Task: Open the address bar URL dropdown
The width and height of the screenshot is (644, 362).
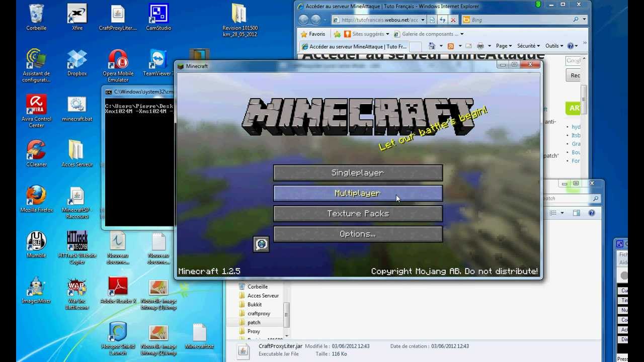Action: pyautogui.click(x=423, y=20)
